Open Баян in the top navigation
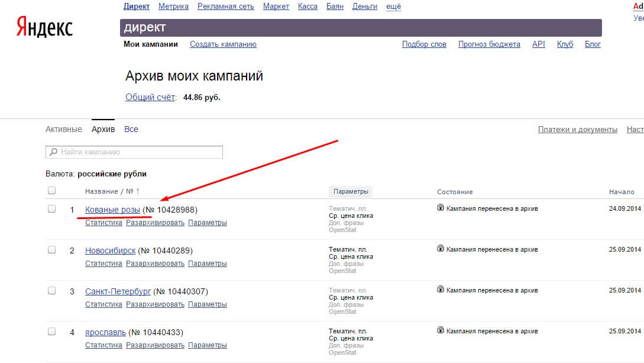The height and width of the screenshot is (363, 644). click(x=335, y=7)
